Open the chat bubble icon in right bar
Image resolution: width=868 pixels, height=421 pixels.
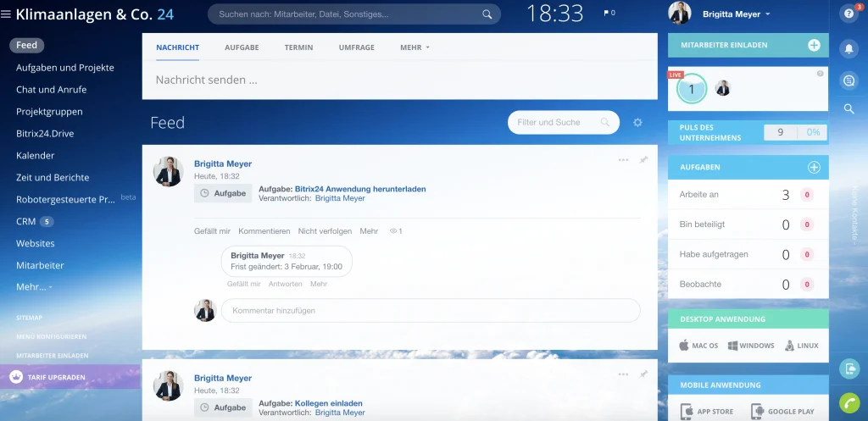tap(849, 80)
